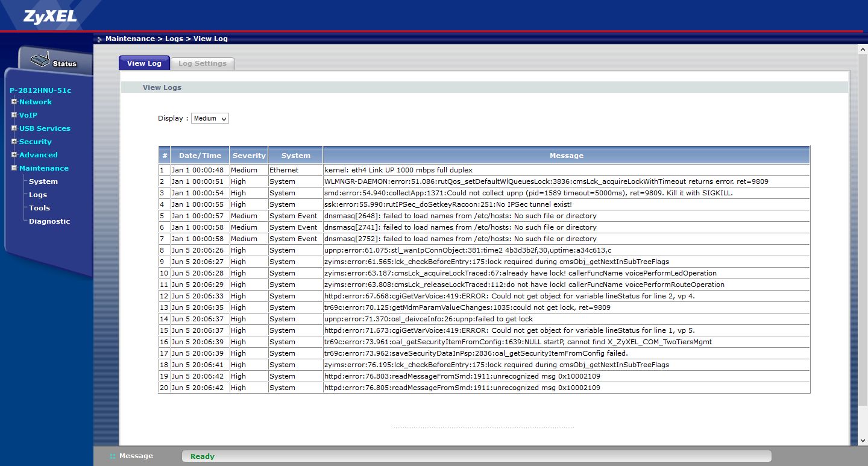Select the 'Jan 1 00:00:48' date cell
This screenshot has height=466, width=868.
[x=200, y=170]
